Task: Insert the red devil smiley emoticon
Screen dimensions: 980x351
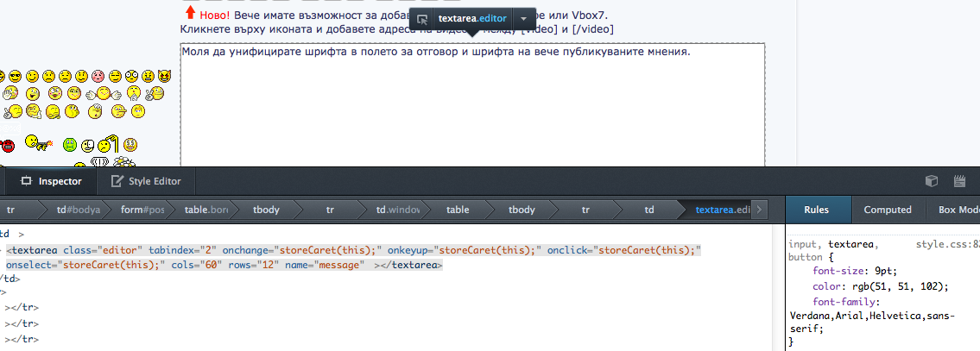Action: [164, 77]
